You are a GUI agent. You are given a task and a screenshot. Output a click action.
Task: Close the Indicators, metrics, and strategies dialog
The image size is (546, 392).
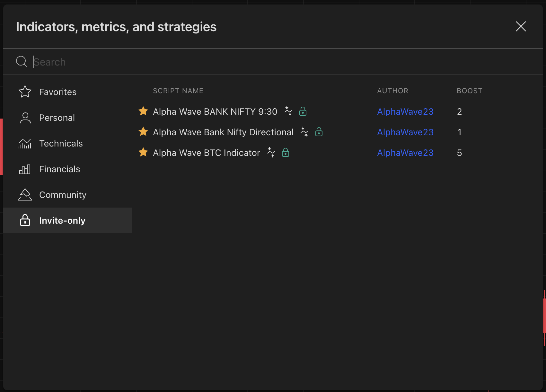pos(521,26)
